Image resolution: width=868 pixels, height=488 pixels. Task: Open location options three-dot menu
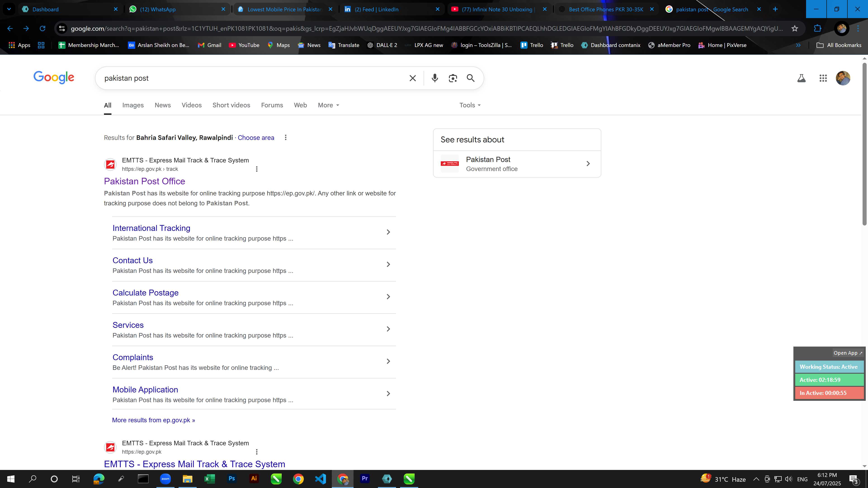click(x=286, y=137)
